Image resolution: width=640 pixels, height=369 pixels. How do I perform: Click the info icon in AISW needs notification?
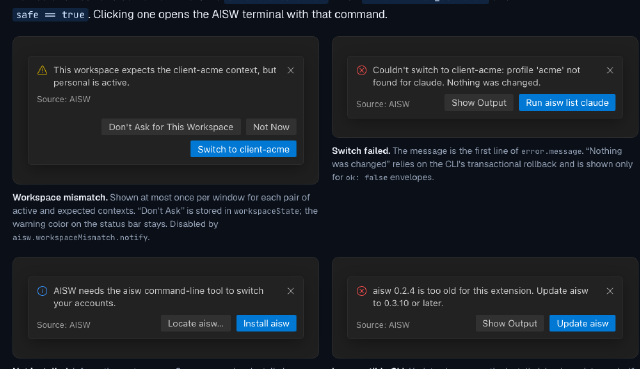tap(42, 291)
